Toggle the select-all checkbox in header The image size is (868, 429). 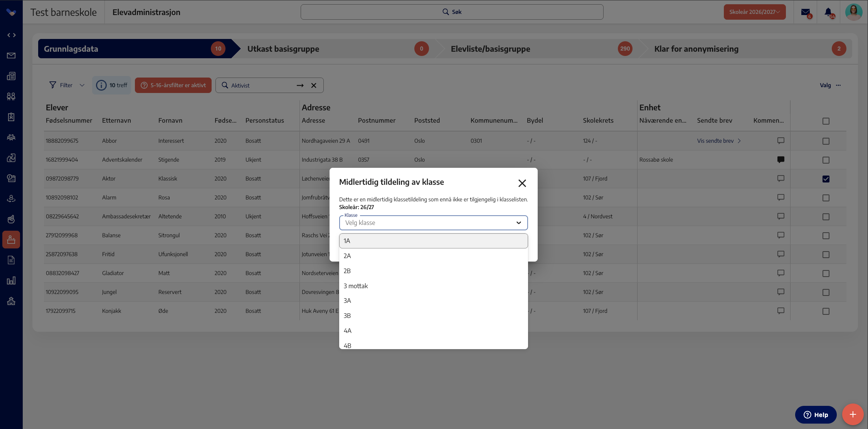[x=826, y=121]
